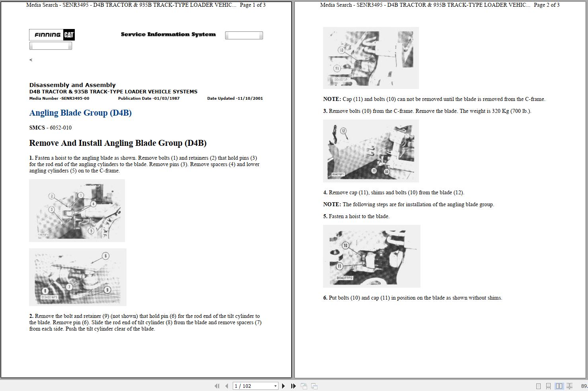Jump to the first page
This screenshot has width=588, height=391.
(x=217, y=386)
